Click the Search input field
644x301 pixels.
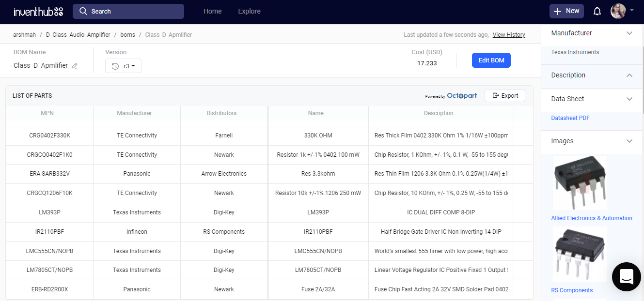(128, 11)
